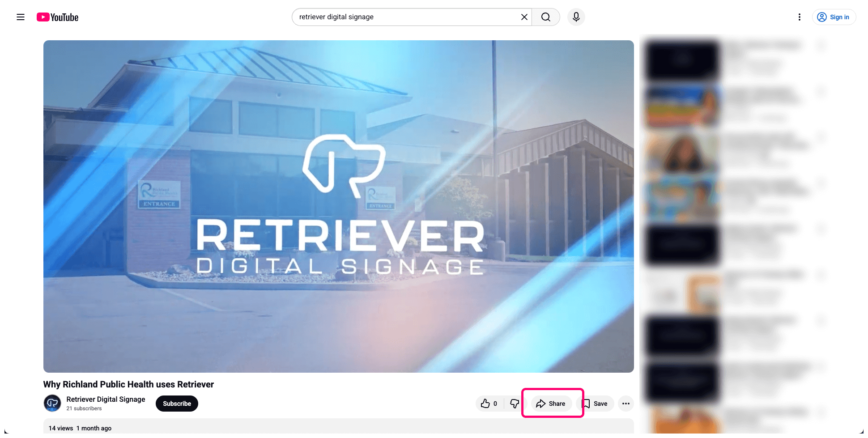
Task: Start voice search with microphone
Action: click(x=576, y=17)
